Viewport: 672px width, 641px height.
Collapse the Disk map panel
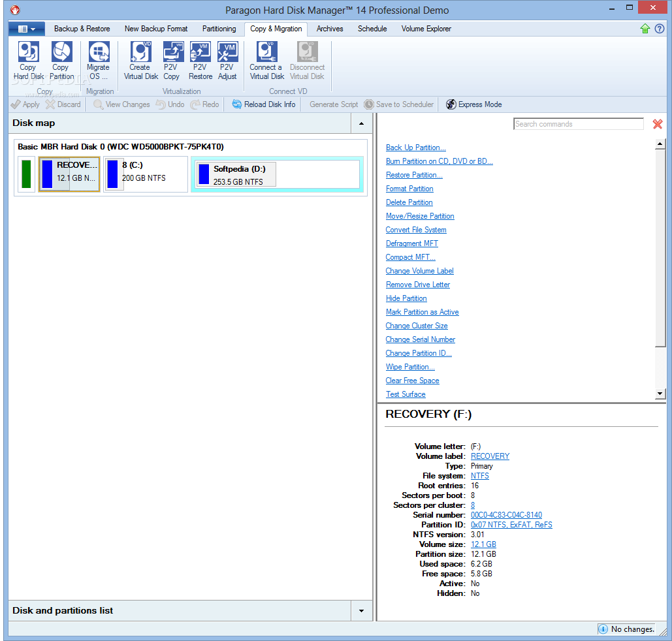click(361, 123)
